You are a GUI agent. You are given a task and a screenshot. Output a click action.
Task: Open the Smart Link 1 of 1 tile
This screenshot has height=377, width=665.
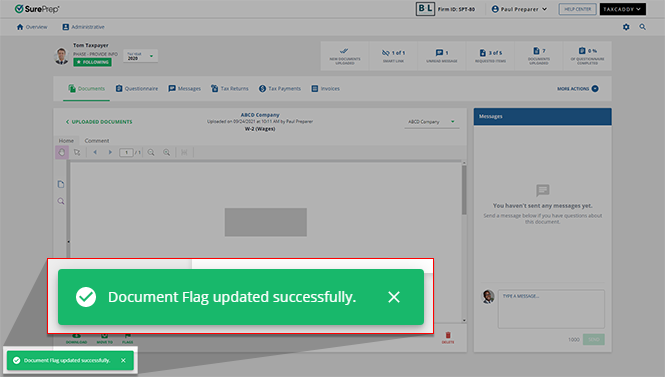tap(393, 56)
